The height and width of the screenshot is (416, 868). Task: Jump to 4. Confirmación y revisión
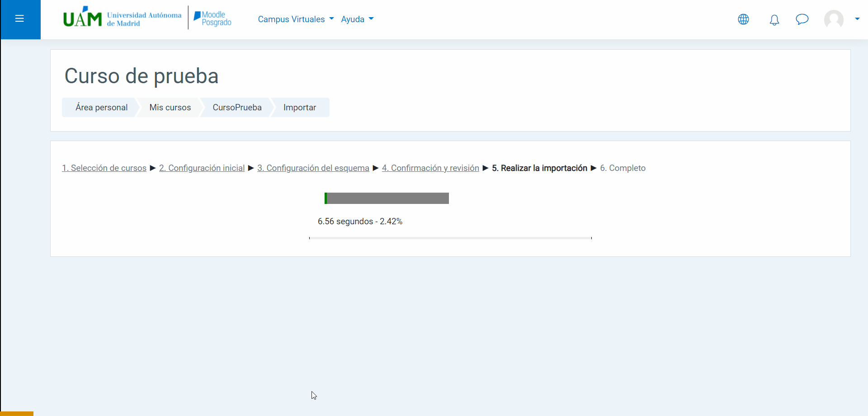[430, 168]
